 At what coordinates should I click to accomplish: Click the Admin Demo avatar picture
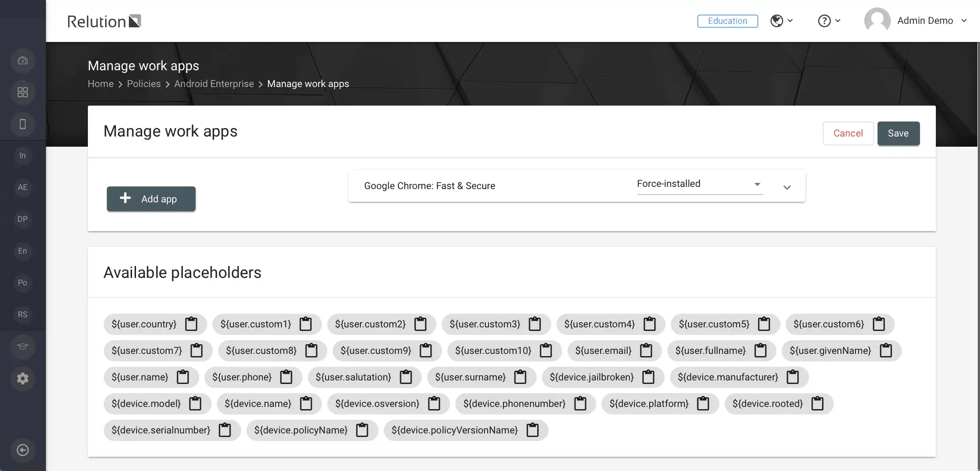coord(877,21)
